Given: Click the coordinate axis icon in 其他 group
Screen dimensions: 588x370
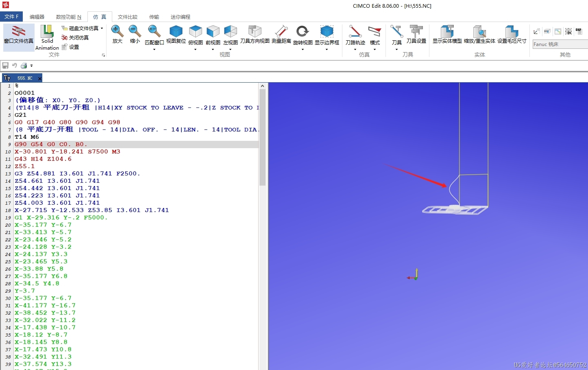Looking at the screenshot, I should [x=537, y=31].
